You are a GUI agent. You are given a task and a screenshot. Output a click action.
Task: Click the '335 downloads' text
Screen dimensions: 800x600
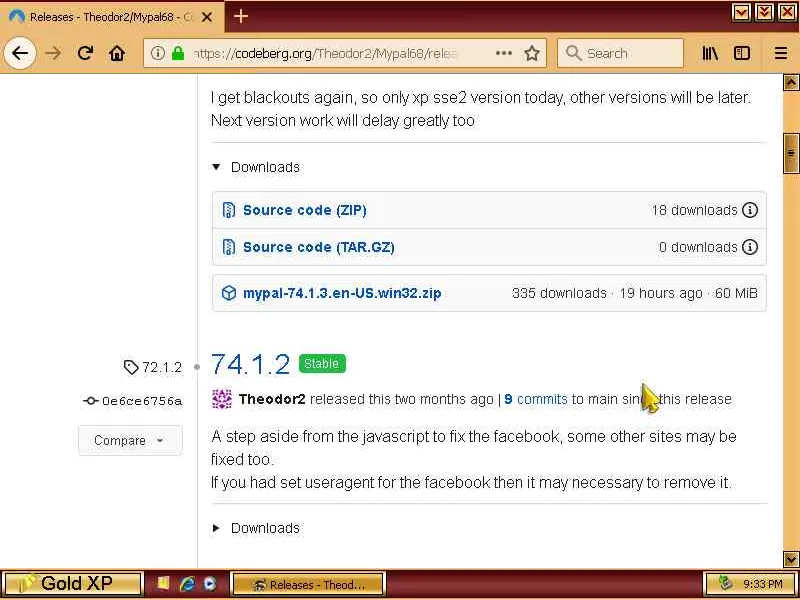[x=559, y=293]
